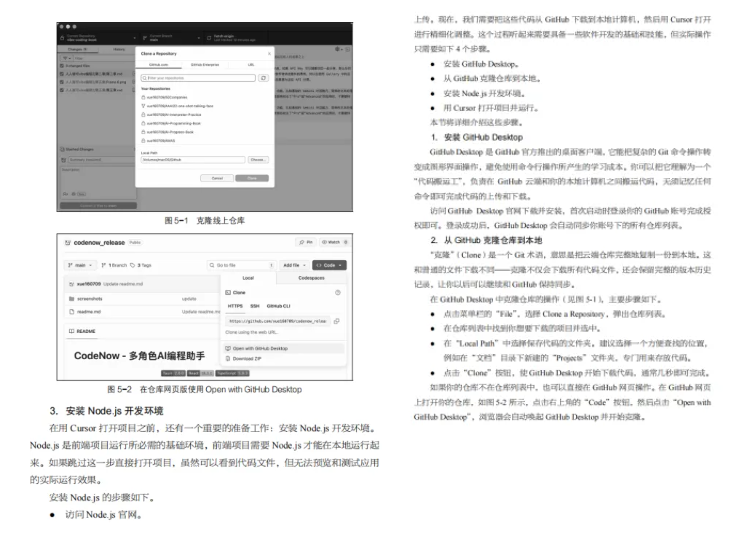Viewport: 756px width, 541px height.
Task: Click the Fetch origin icon in GitHub Desktop toolbar
Action: pos(209,38)
